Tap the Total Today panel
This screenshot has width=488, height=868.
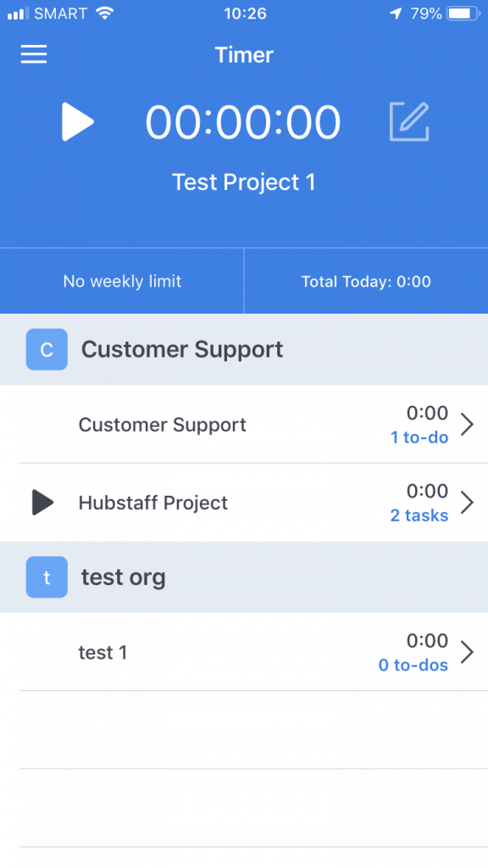(366, 281)
